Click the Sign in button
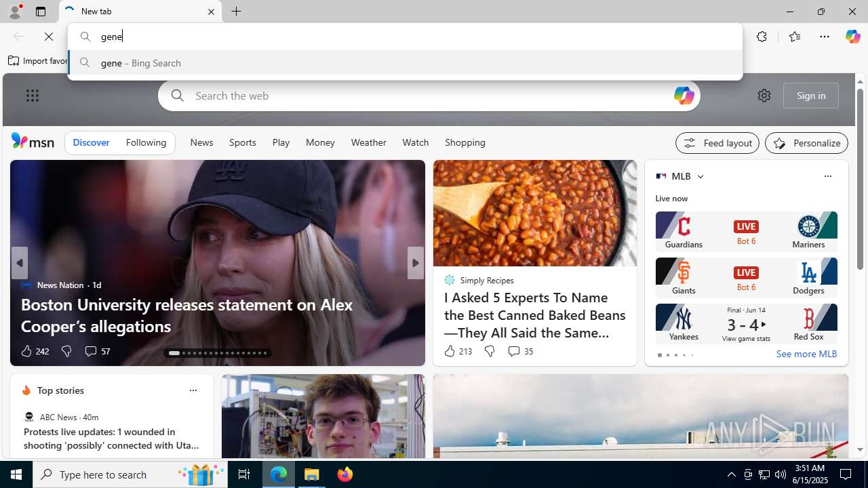 (811, 96)
